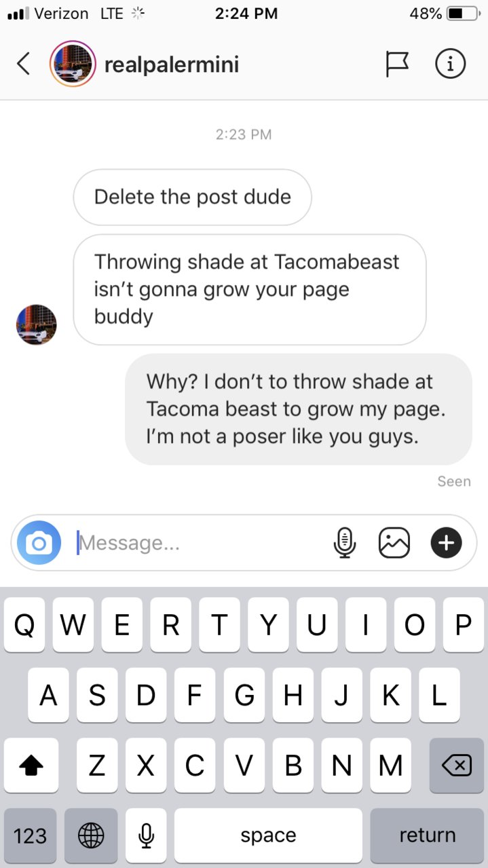Select the "Delete the post dude" message
488x868 pixels.
click(x=193, y=197)
